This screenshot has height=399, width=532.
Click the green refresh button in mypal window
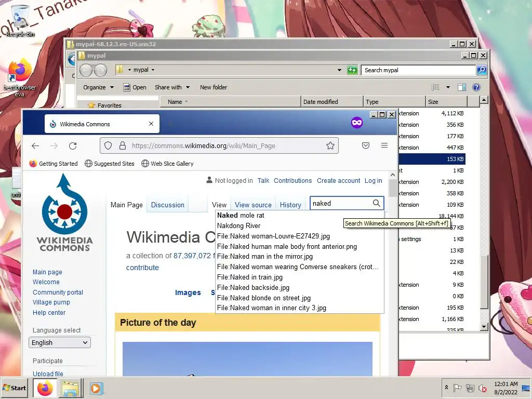coord(352,70)
